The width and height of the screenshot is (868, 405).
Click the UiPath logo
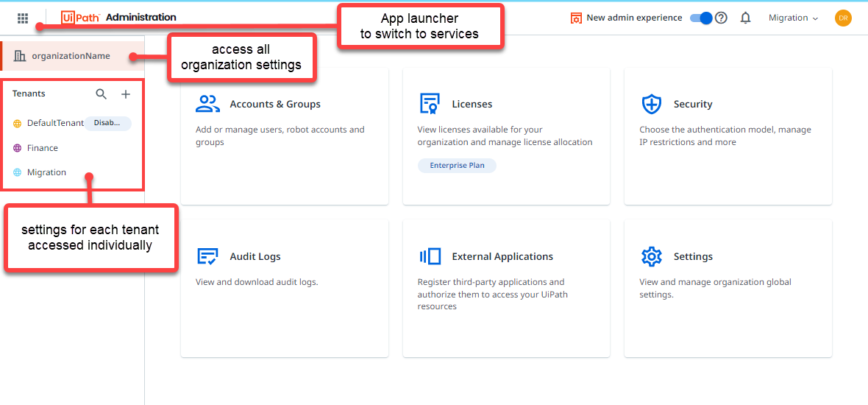coord(80,18)
